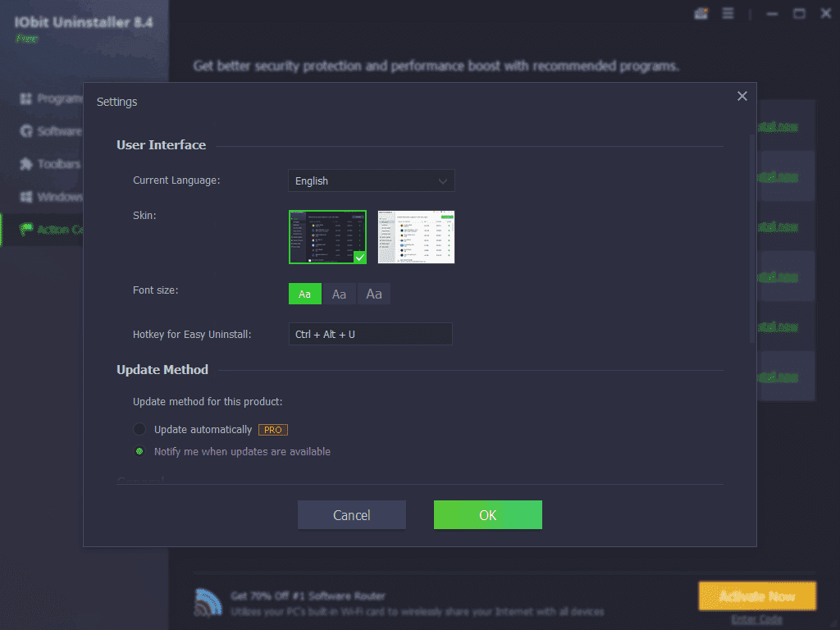This screenshot has width=840, height=630.
Task: Click the User Interface section heading
Action: 162,144
